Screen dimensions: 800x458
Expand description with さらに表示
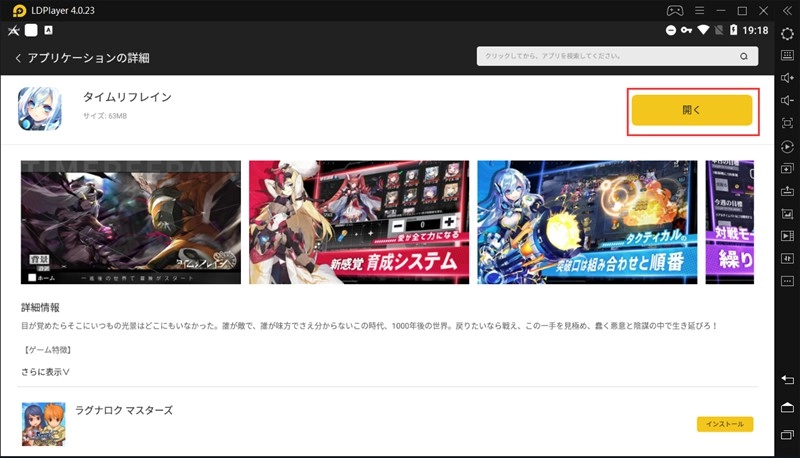[x=45, y=372]
